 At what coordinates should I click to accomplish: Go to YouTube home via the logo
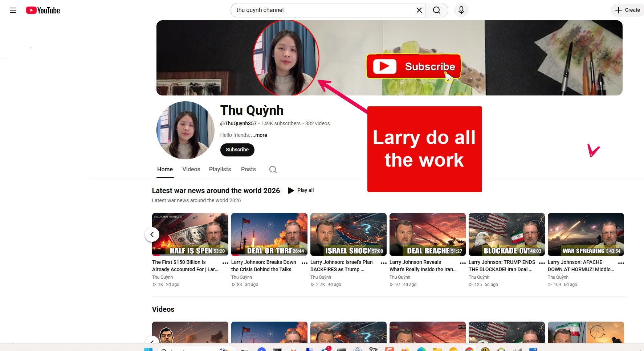tap(43, 10)
